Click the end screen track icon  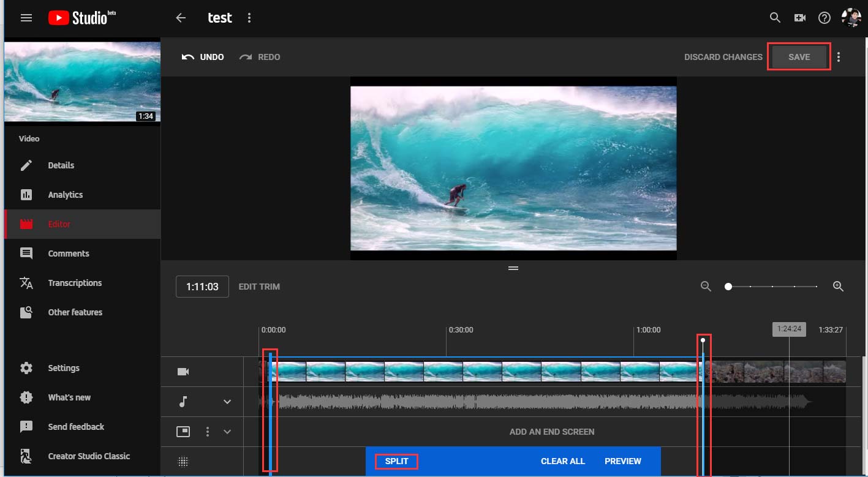click(x=183, y=432)
